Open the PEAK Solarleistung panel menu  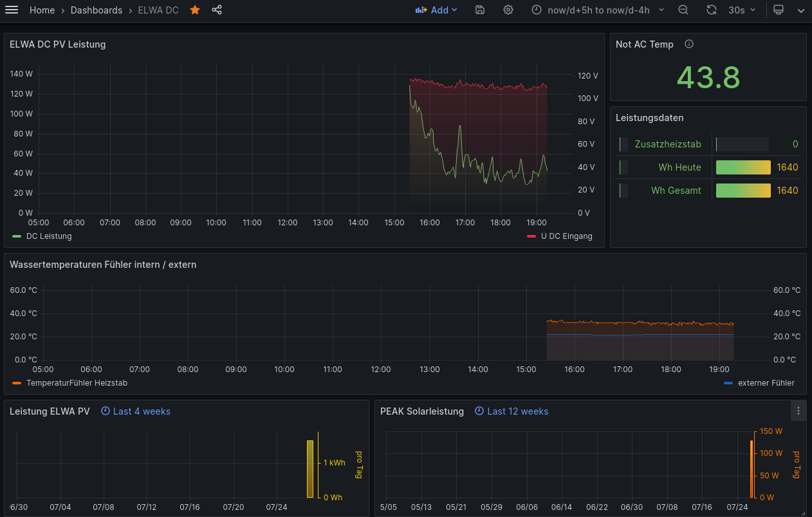(798, 411)
